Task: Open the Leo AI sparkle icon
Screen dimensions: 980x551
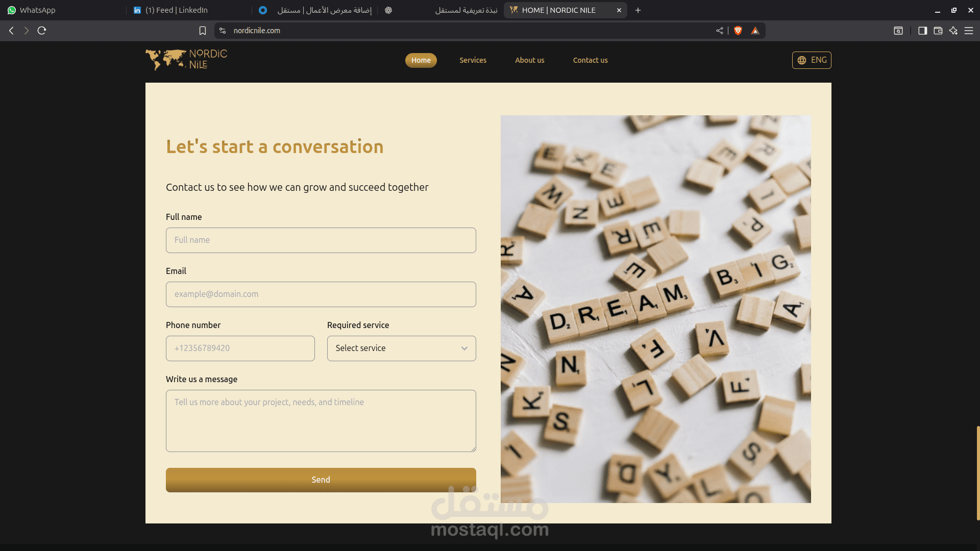Action: (953, 31)
